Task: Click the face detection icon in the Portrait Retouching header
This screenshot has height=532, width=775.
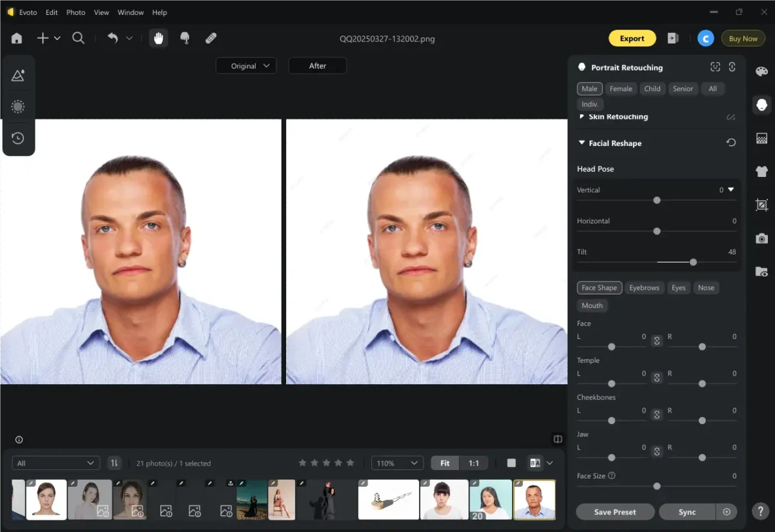Action: (x=715, y=67)
